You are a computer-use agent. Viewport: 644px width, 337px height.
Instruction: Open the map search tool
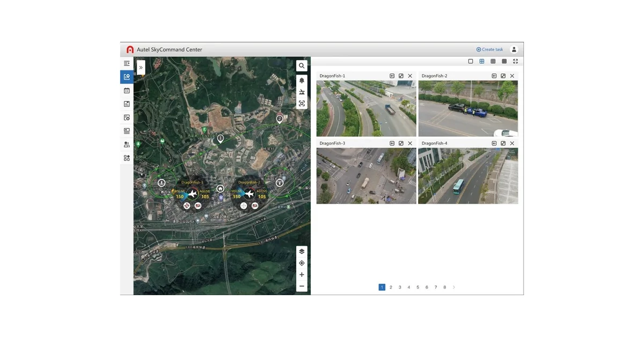point(302,66)
